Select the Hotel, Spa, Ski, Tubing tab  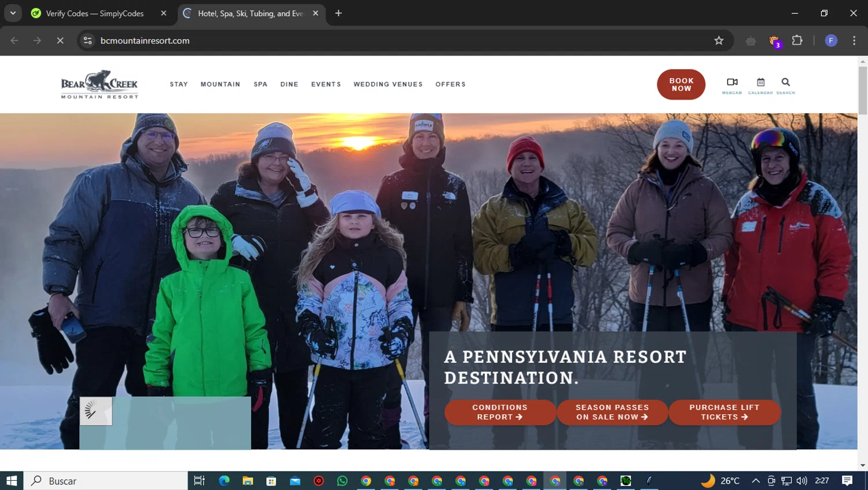252,13
